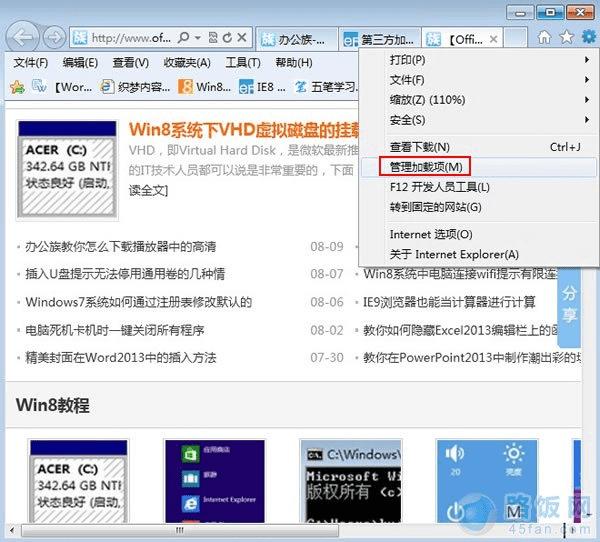Open a new blank tab

515,38
